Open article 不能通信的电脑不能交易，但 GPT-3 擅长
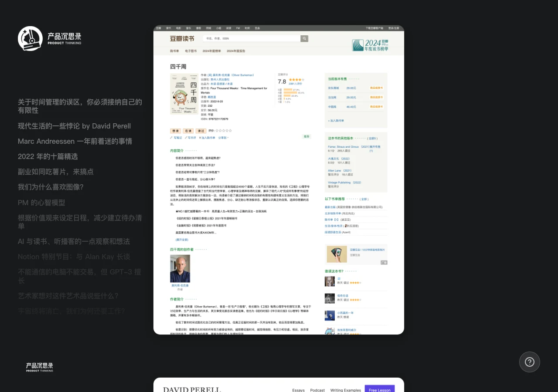Image resolution: width=558 pixels, height=392 pixels. point(80,276)
